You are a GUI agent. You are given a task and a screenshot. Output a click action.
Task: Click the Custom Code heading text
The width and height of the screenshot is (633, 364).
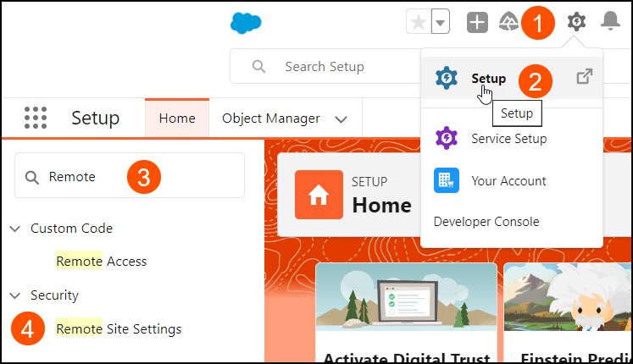(71, 229)
